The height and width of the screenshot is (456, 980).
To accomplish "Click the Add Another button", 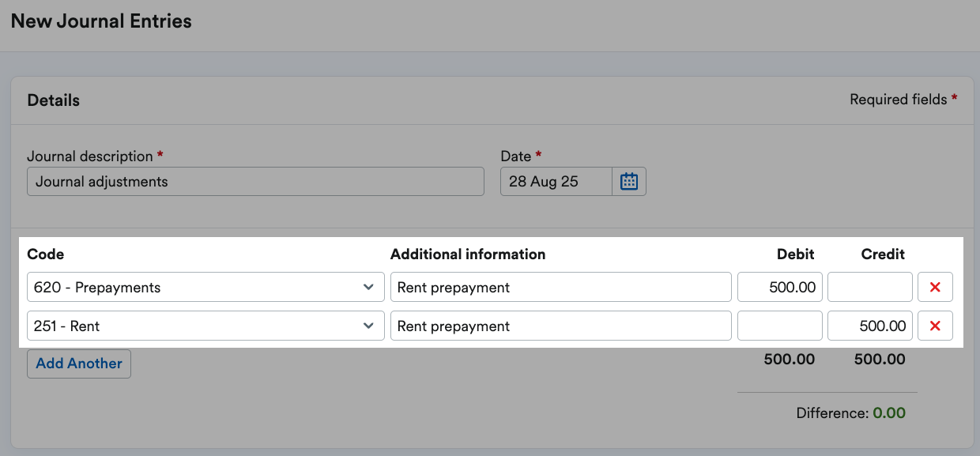I will [x=79, y=364].
